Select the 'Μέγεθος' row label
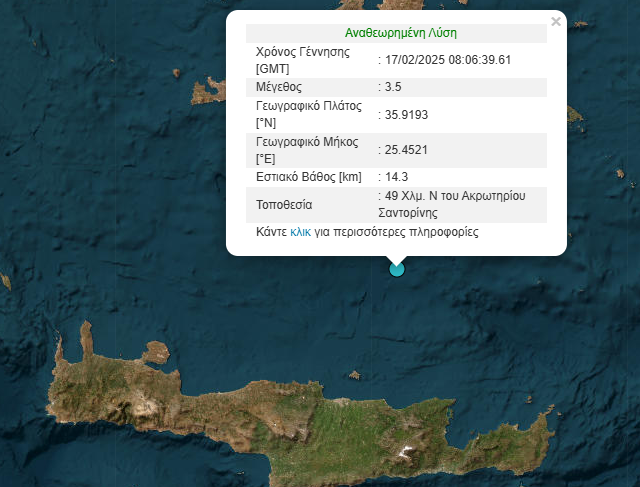Viewport: 640px width, 487px height. tap(279, 87)
